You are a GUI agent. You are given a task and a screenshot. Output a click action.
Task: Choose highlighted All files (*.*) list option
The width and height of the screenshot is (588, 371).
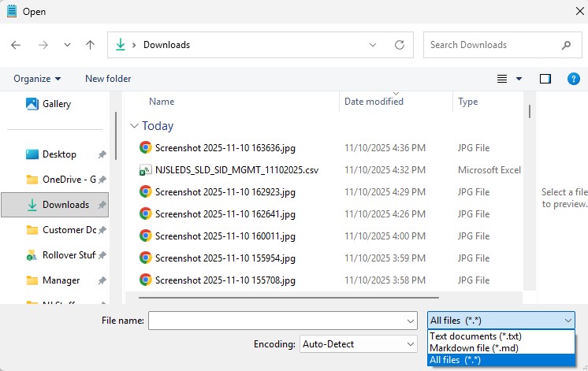click(x=501, y=360)
